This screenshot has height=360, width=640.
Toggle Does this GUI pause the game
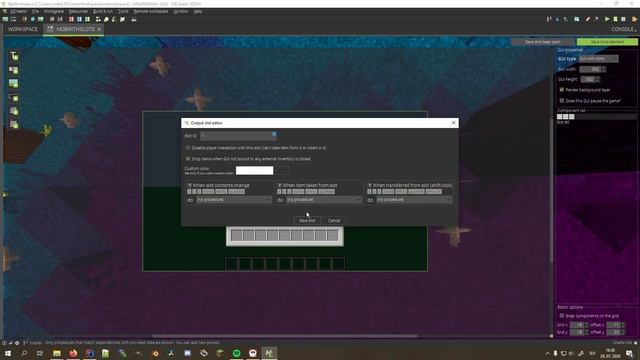(x=562, y=100)
